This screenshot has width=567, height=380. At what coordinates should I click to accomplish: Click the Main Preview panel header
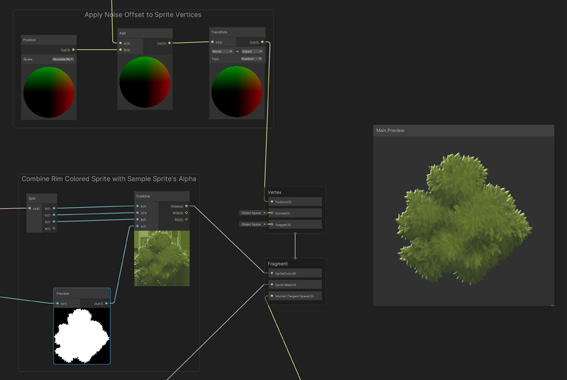coord(464,131)
